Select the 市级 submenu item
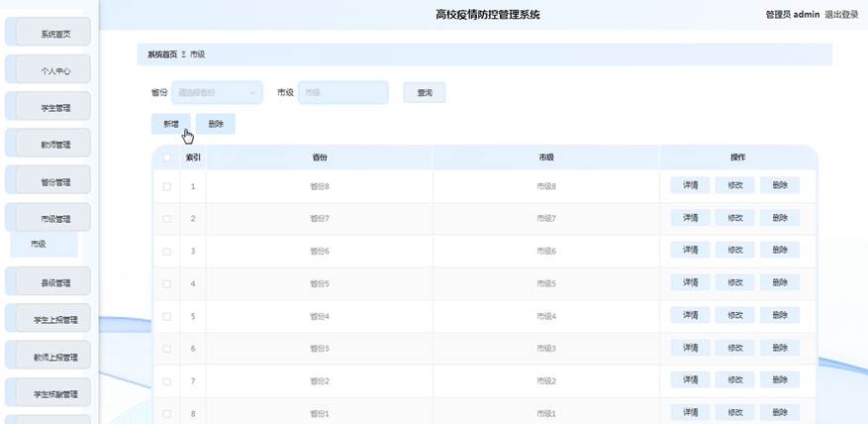868x424 pixels. coord(45,244)
